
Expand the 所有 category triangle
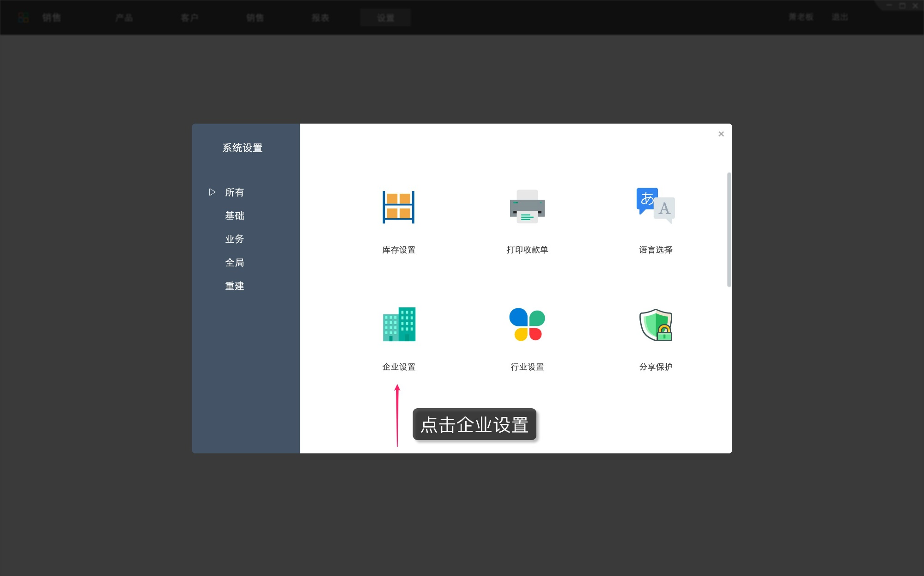(213, 192)
